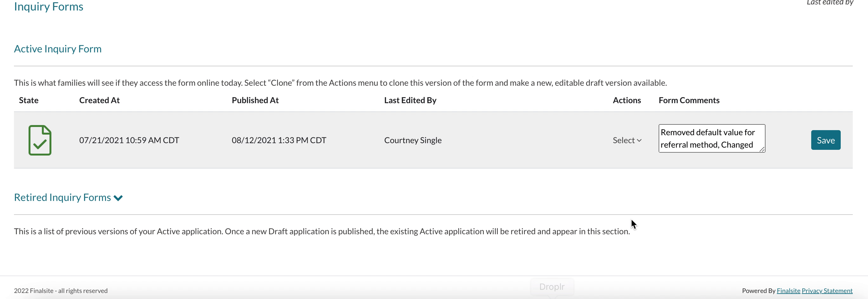868x299 pixels.
Task: Click the Courtney Single editor name
Action: click(413, 140)
